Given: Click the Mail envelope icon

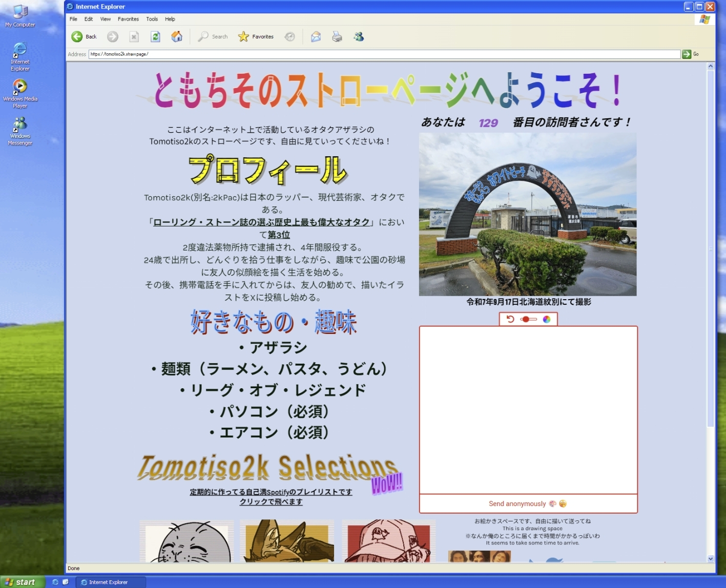Looking at the screenshot, I should tap(316, 36).
